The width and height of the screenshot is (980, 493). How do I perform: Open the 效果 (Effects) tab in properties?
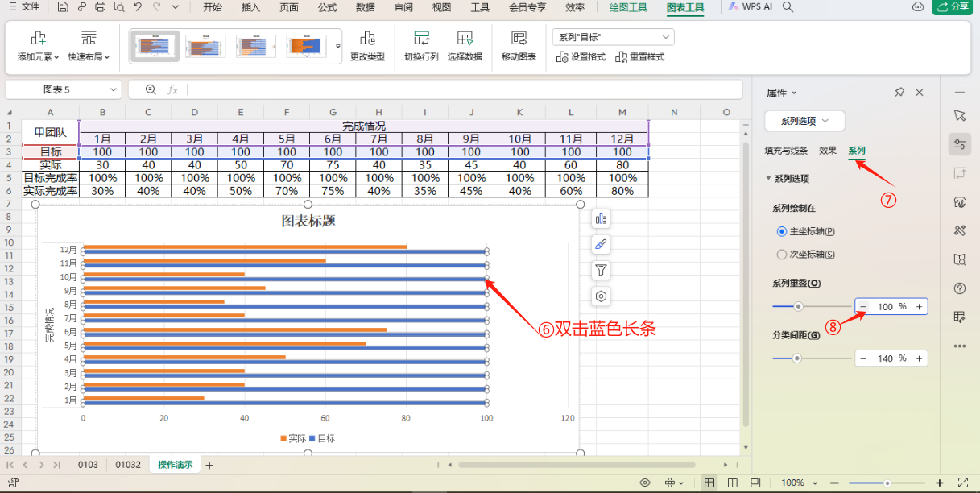click(x=828, y=151)
